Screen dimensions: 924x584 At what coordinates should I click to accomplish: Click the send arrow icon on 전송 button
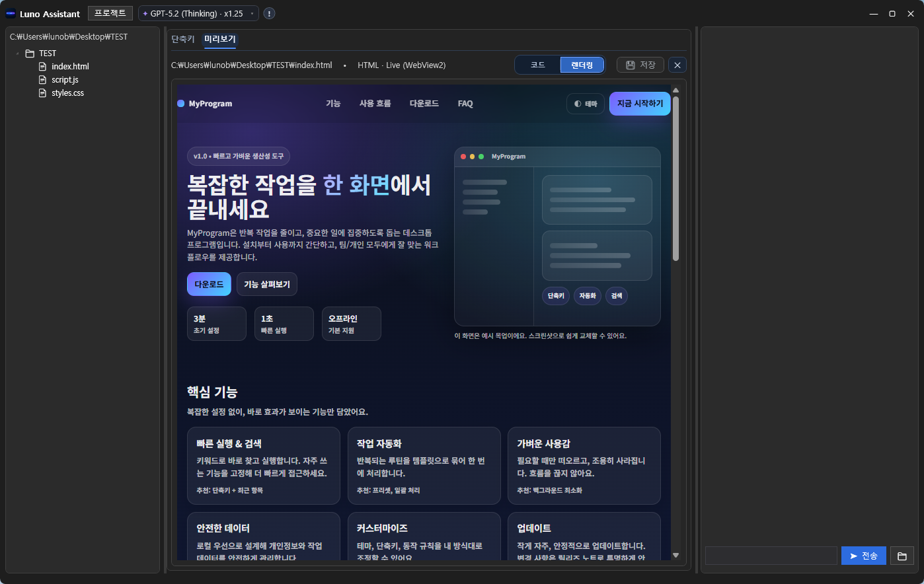(853, 556)
